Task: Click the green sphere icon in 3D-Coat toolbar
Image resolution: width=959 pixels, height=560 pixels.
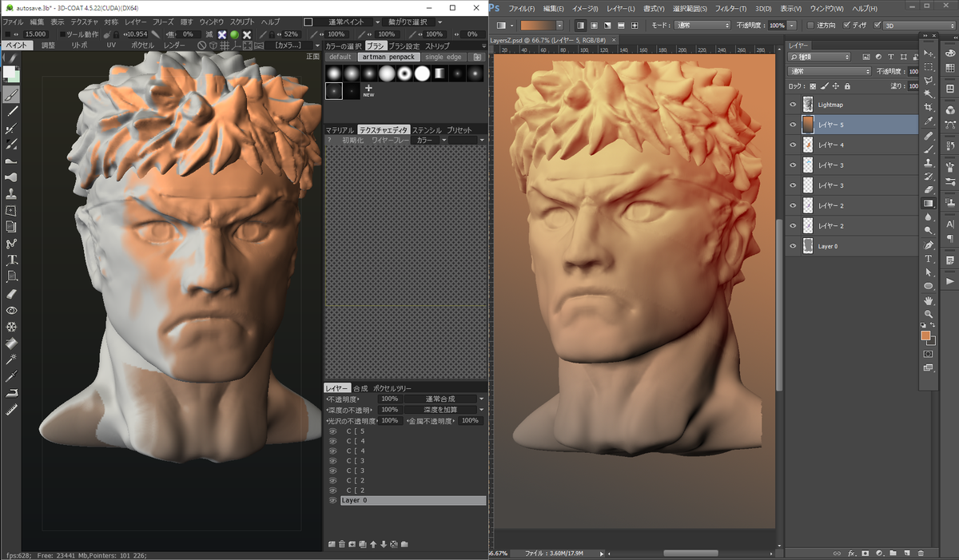Action: click(234, 34)
